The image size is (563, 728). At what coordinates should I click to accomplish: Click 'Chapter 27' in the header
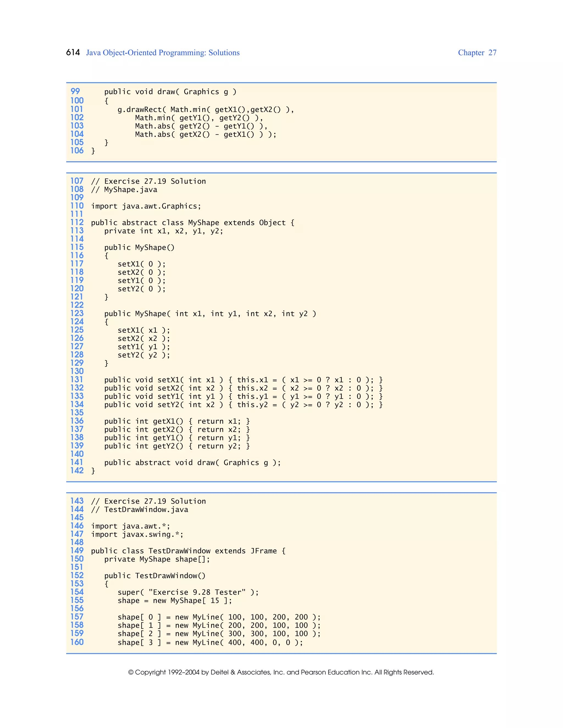pos(477,53)
